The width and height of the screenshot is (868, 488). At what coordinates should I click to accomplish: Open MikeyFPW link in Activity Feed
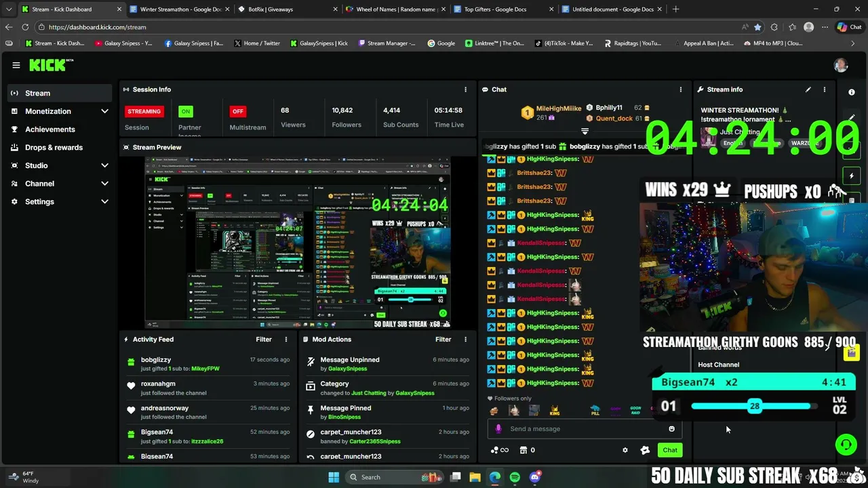point(205,369)
